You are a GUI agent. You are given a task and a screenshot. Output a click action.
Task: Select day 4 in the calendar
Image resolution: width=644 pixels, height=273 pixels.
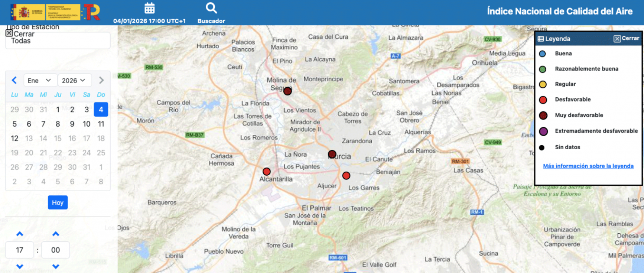click(101, 110)
